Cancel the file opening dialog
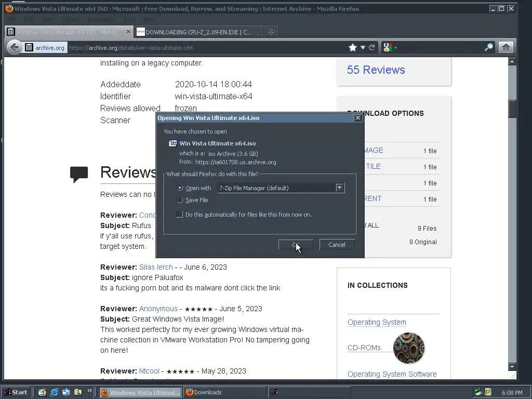Screen dimensions: 532x399 pos(337,245)
